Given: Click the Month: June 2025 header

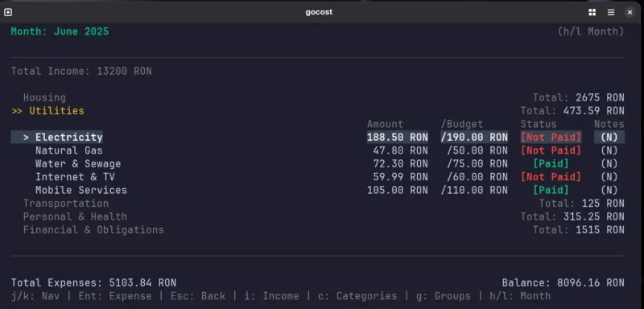Looking at the screenshot, I should [60, 31].
